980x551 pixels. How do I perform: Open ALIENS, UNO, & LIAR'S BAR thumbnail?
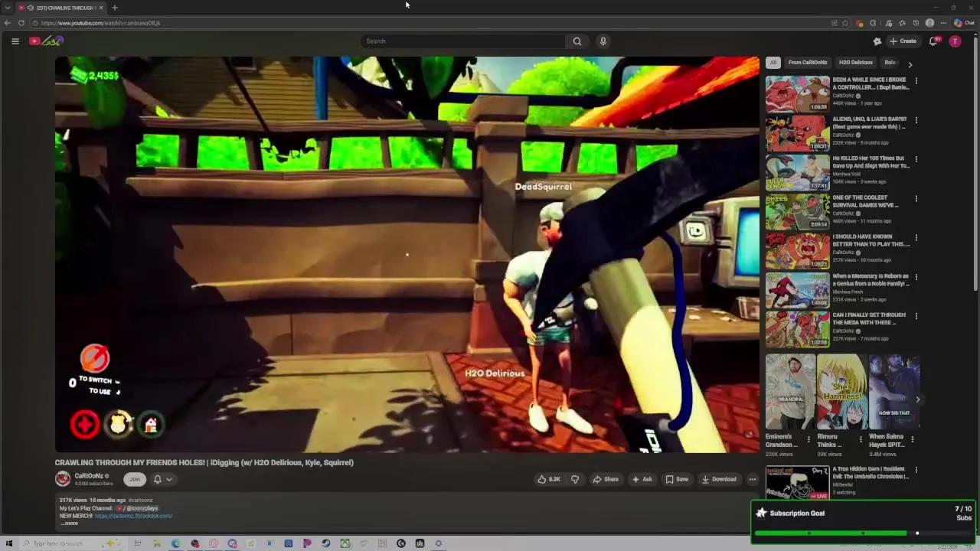pyautogui.click(x=797, y=132)
